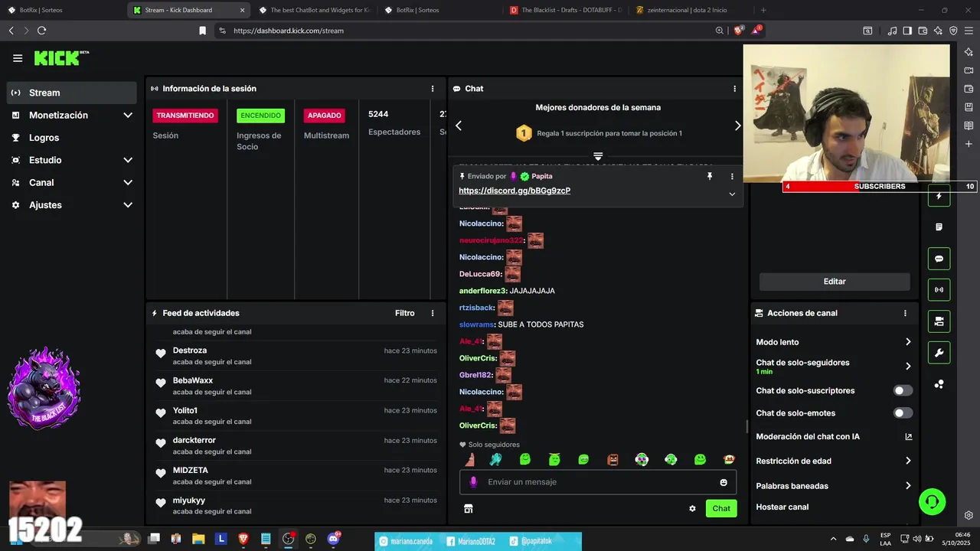
Task: Open the document panel icon in right strip
Action: pos(939,227)
